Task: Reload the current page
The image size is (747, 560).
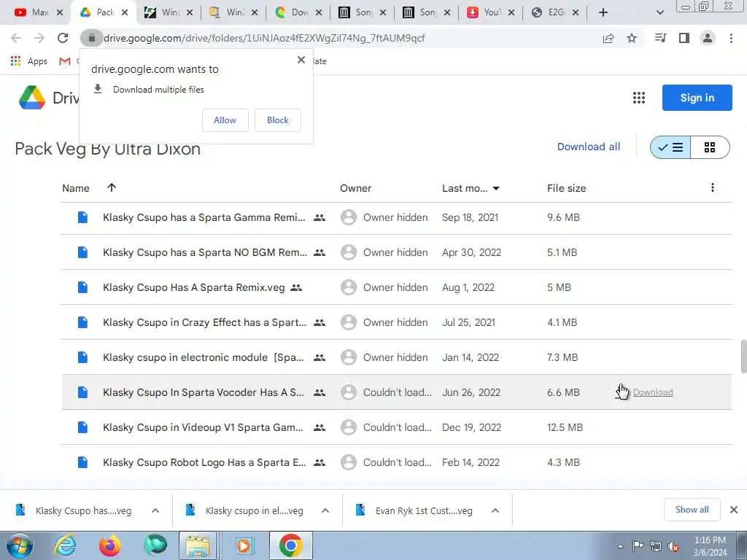Action: (x=63, y=38)
